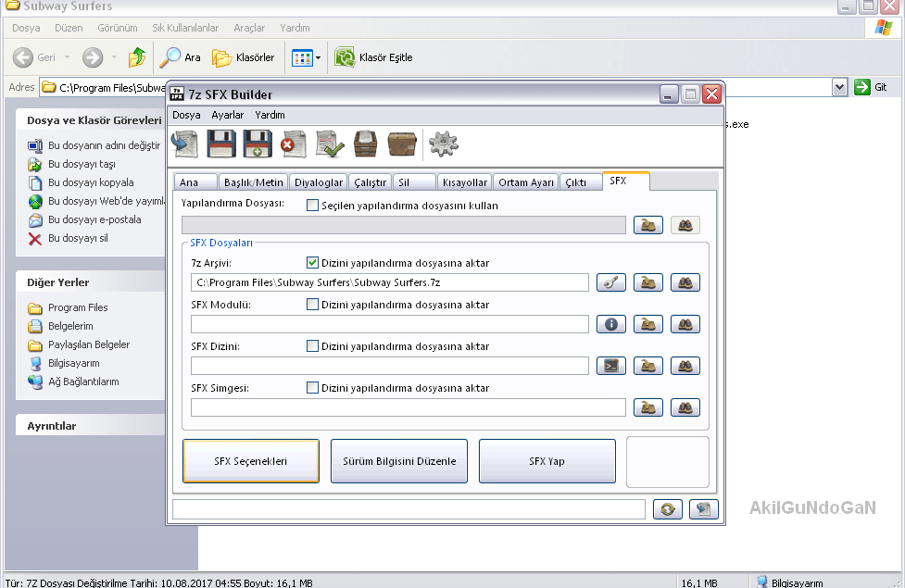Click the refresh icon next to the bottom text field
Image resolution: width=905 pixels, height=588 pixels.
click(x=667, y=509)
